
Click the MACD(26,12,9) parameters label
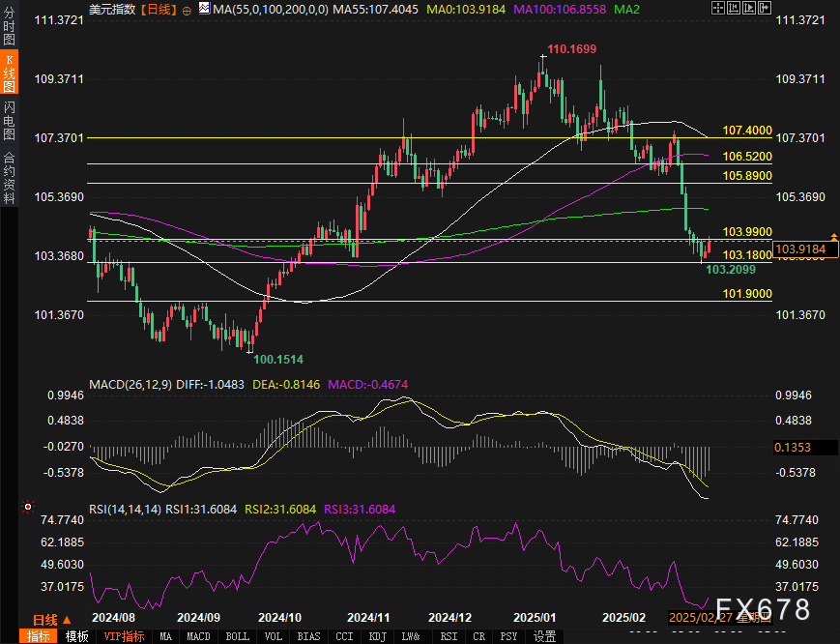130,385
